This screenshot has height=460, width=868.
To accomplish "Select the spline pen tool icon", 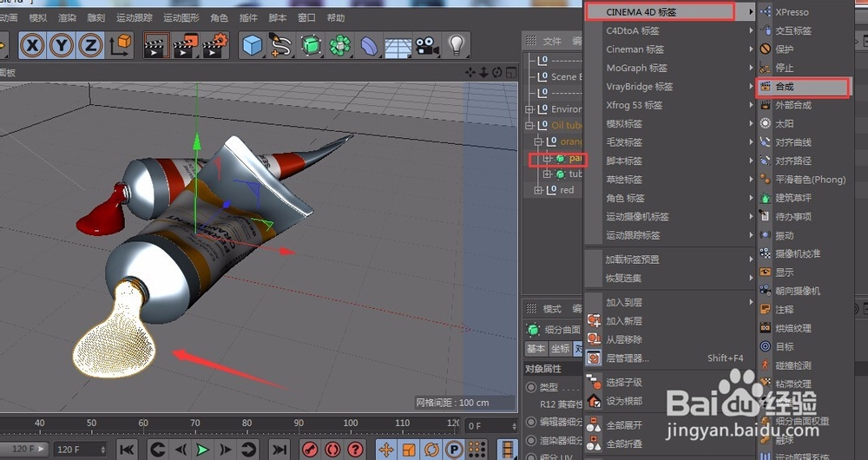I will [281, 45].
